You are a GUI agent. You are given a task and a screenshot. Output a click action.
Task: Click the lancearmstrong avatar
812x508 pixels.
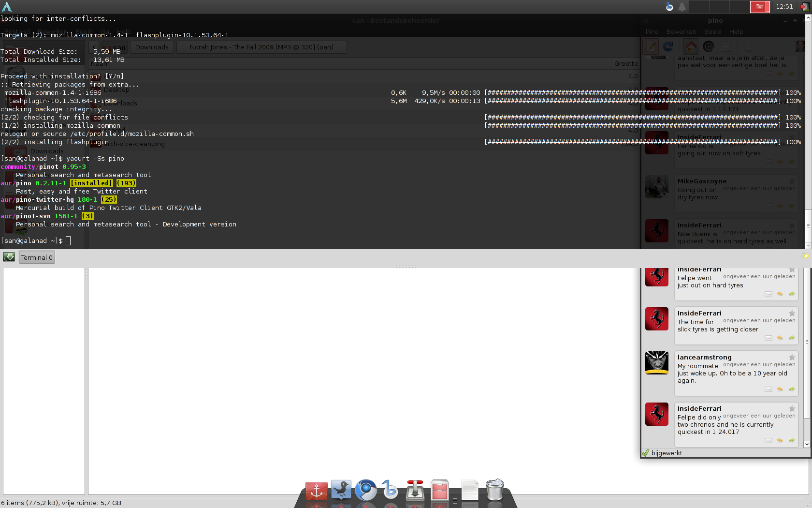pos(657,363)
